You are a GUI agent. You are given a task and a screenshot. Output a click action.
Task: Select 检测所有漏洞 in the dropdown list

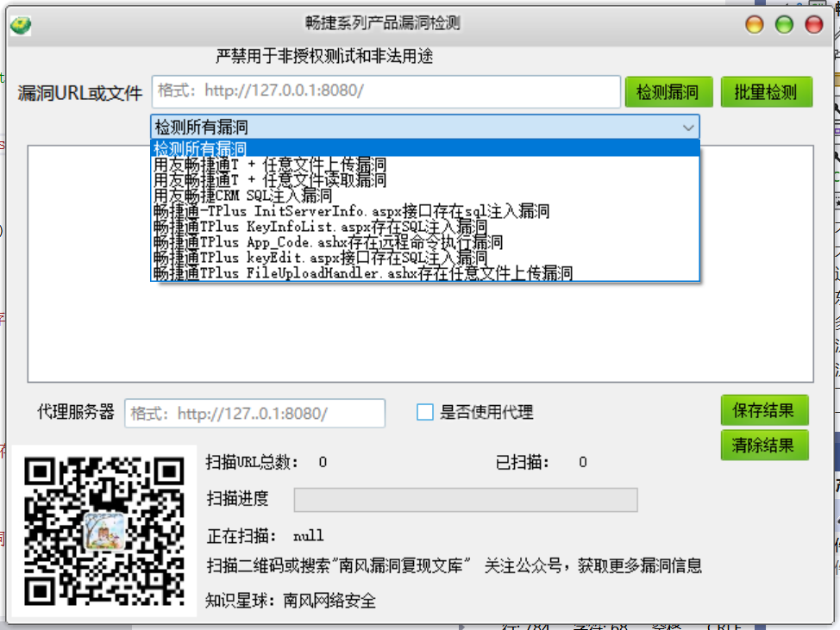point(425,148)
